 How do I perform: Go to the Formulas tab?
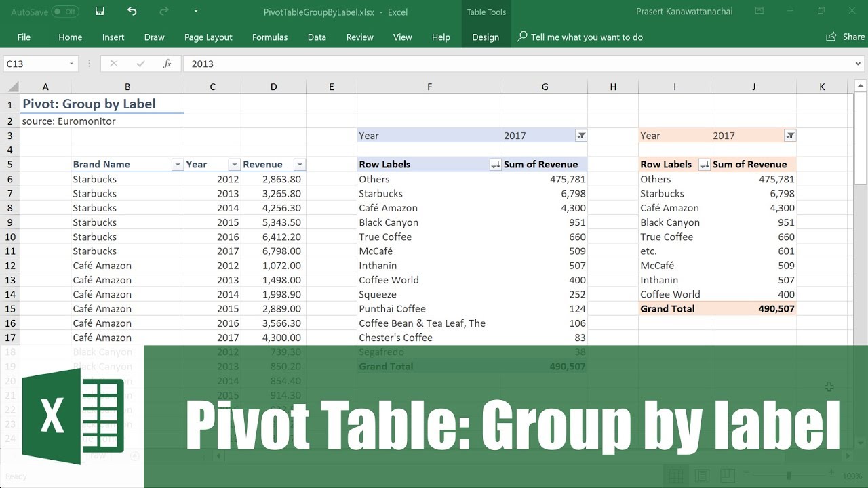click(270, 37)
